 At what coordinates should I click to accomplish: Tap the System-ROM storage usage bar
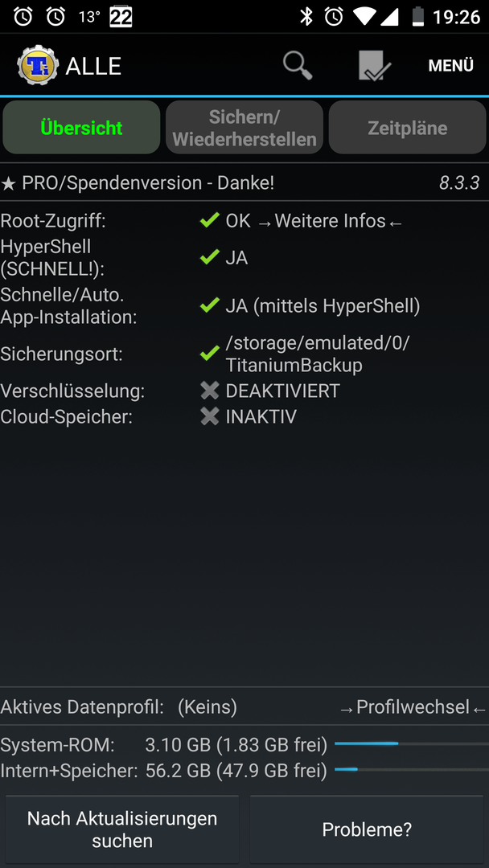point(412,743)
